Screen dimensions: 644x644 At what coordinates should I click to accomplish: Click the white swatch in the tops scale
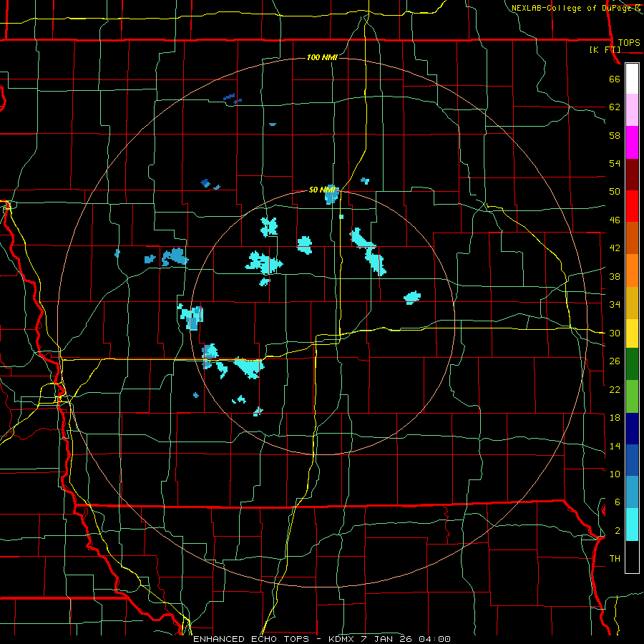(x=632, y=79)
